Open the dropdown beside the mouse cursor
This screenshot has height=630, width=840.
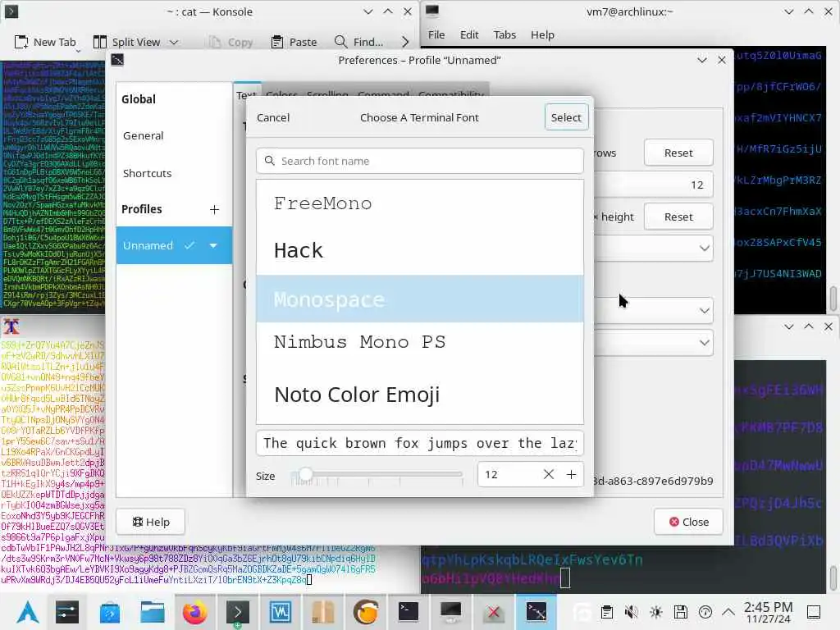tap(704, 311)
